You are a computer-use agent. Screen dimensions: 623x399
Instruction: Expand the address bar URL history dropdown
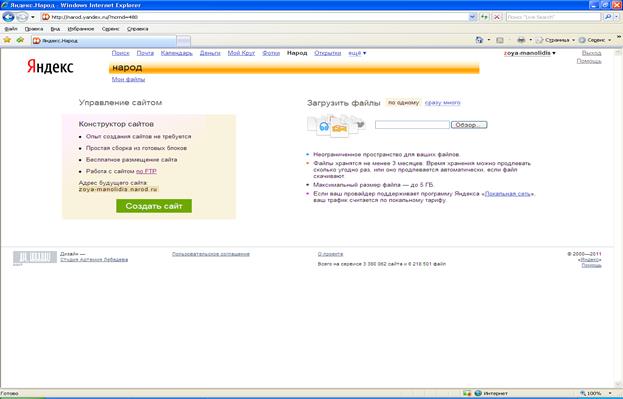(472, 17)
